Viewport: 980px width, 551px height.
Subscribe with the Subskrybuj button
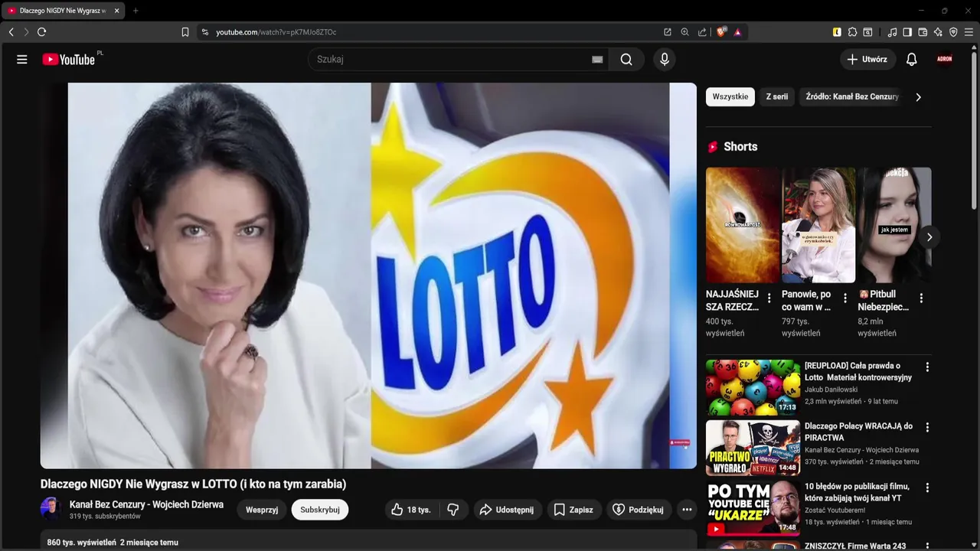pyautogui.click(x=320, y=510)
